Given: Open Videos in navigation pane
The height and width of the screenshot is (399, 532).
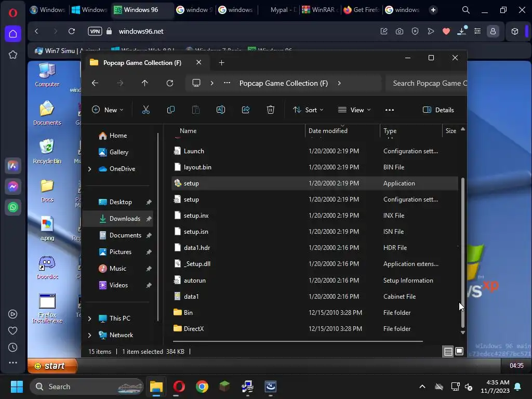Looking at the screenshot, I should pos(118,285).
